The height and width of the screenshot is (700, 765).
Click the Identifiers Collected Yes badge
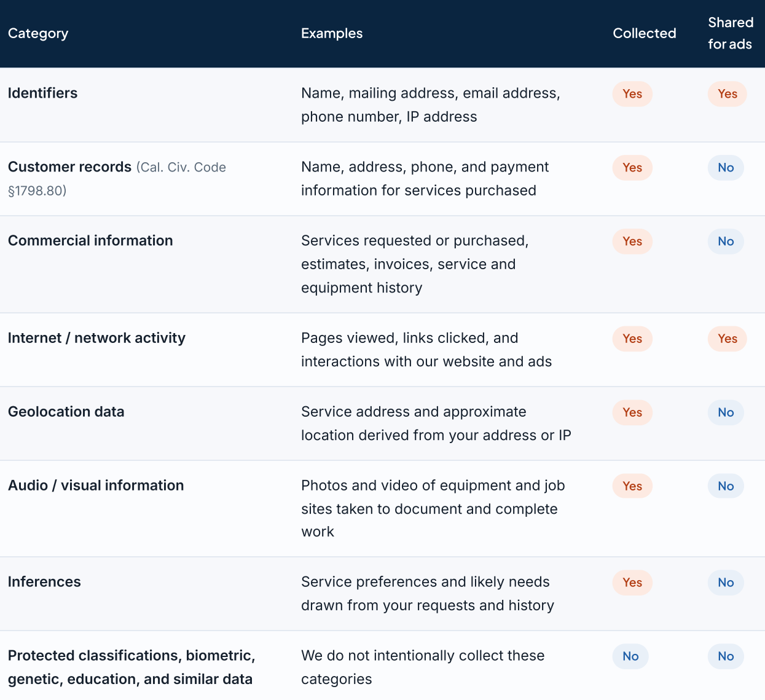(632, 94)
